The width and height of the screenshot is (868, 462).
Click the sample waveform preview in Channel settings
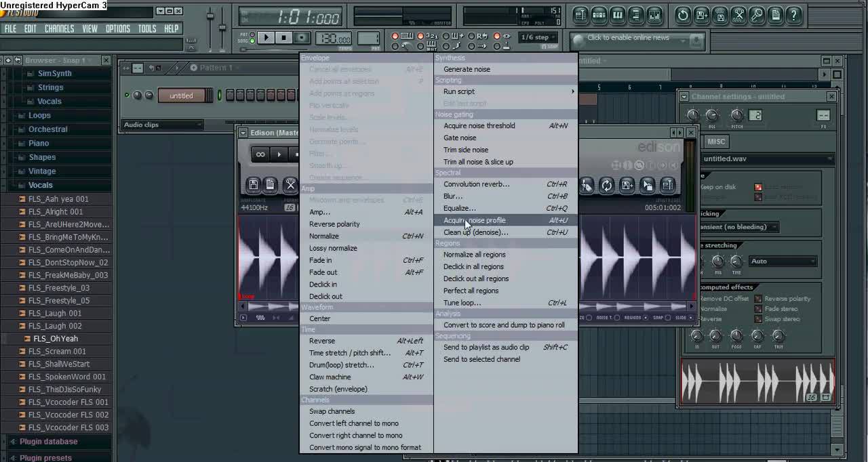click(x=757, y=381)
